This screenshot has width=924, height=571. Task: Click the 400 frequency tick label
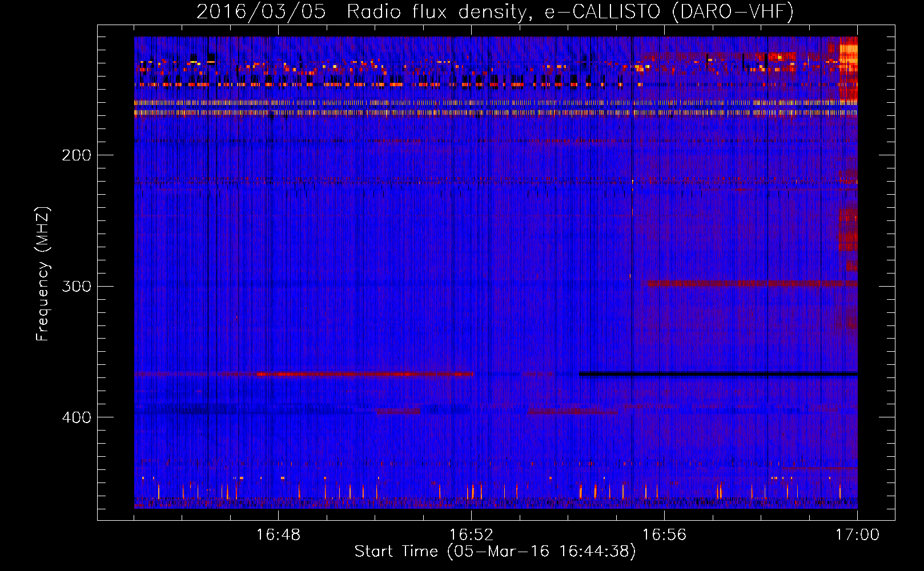pyautogui.click(x=77, y=417)
